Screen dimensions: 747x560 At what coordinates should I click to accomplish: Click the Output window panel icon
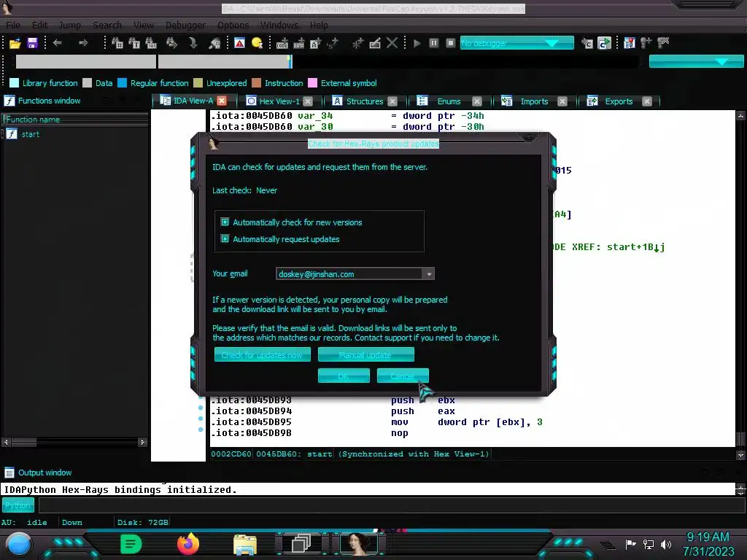click(x=9, y=472)
